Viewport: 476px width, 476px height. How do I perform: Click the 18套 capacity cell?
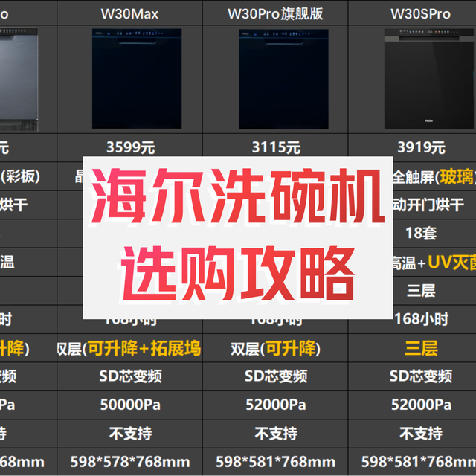tap(421, 233)
